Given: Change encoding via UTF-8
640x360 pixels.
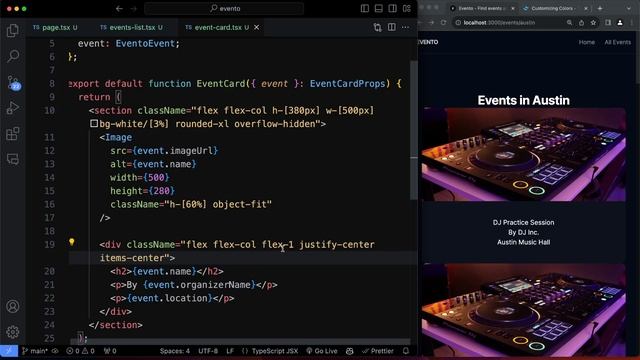Looking at the screenshot, I should coord(208,351).
